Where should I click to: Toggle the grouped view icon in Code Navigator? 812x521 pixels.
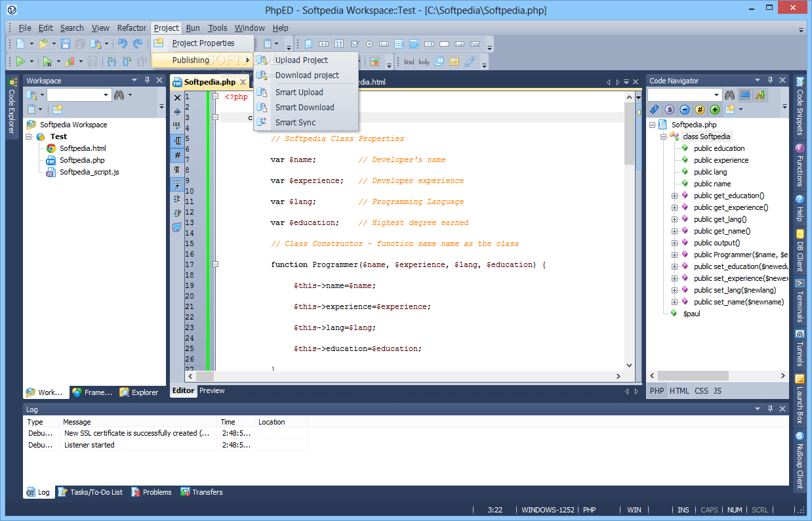(745, 95)
